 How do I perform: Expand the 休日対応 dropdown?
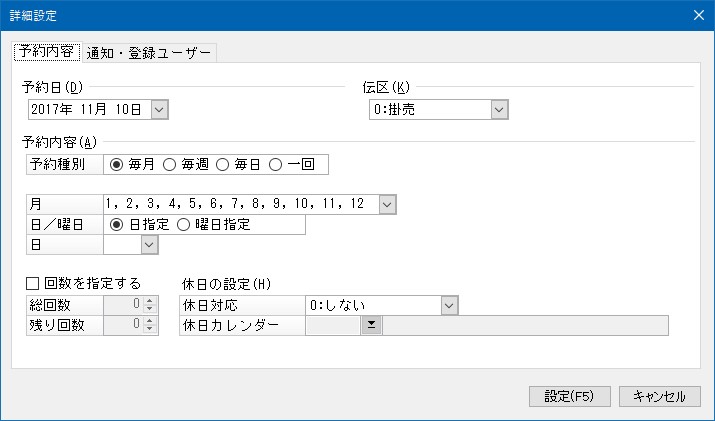449,305
